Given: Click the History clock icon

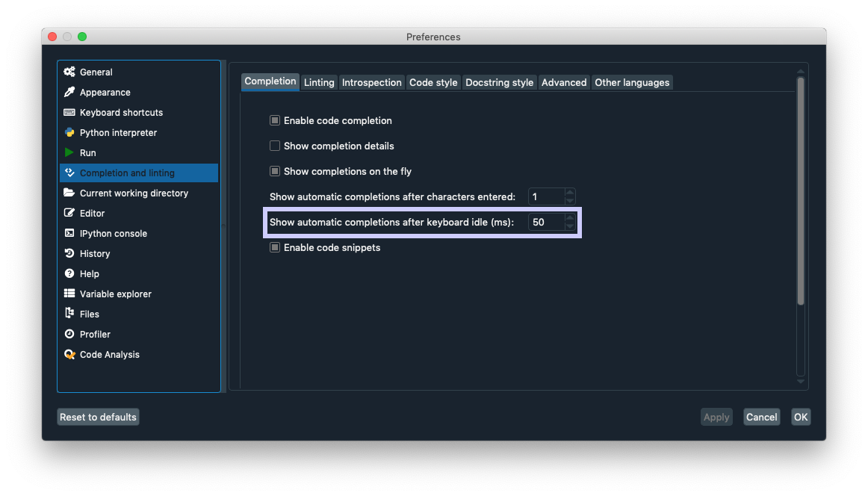Looking at the screenshot, I should point(69,253).
